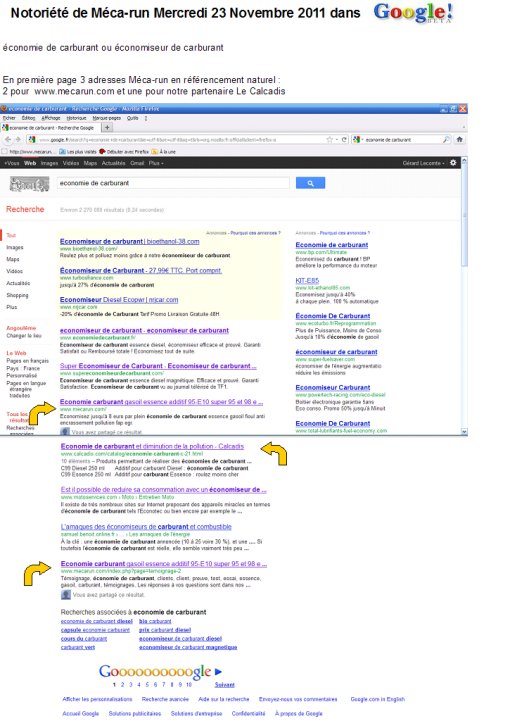Click 'Aide sur la recherche' in the footer

(224, 699)
